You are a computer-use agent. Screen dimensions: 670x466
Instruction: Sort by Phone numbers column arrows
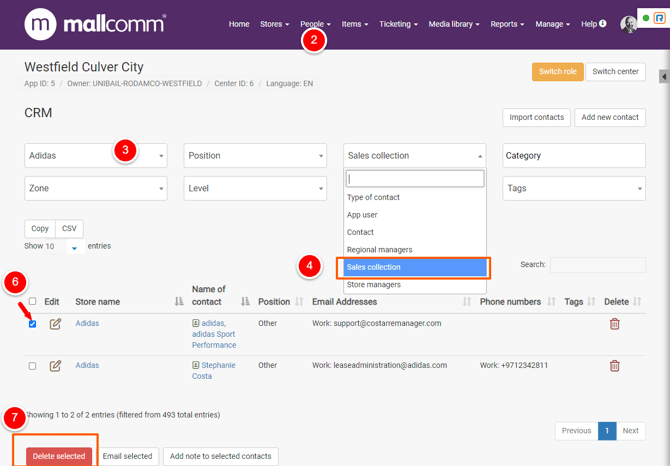pyautogui.click(x=551, y=302)
